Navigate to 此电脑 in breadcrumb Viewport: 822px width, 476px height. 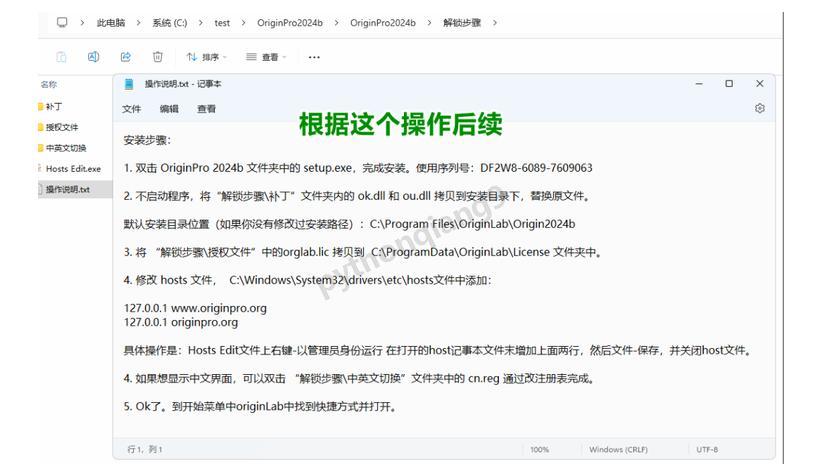point(111,23)
